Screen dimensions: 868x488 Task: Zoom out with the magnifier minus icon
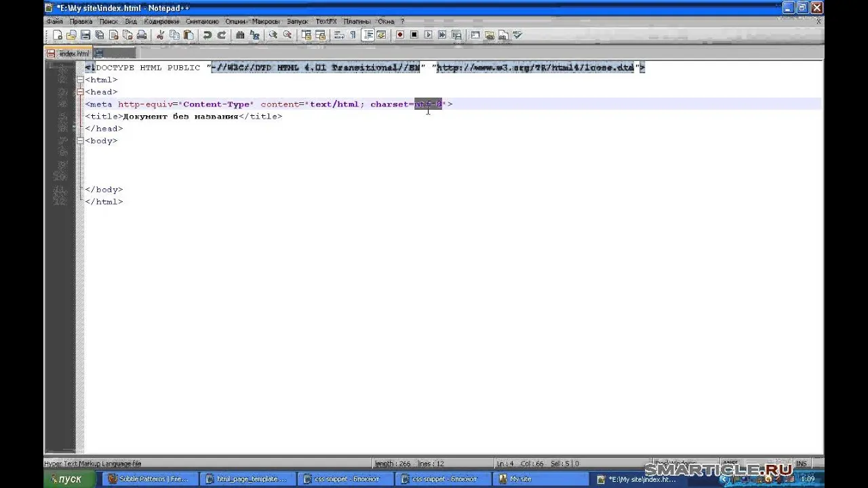(287, 35)
